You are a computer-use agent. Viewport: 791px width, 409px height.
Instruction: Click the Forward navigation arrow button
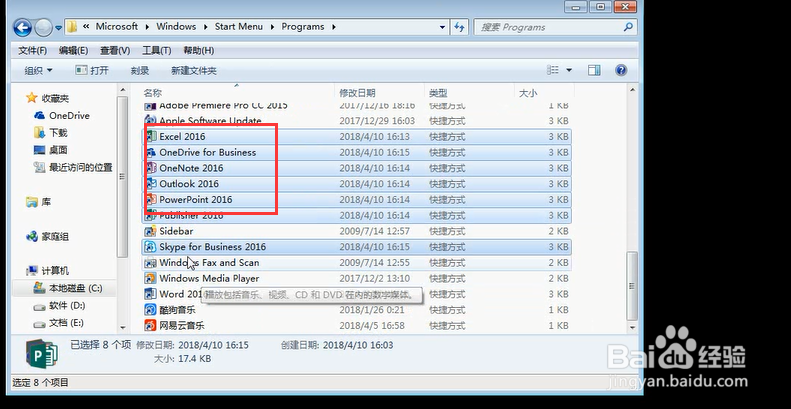[x=44, y=27]
